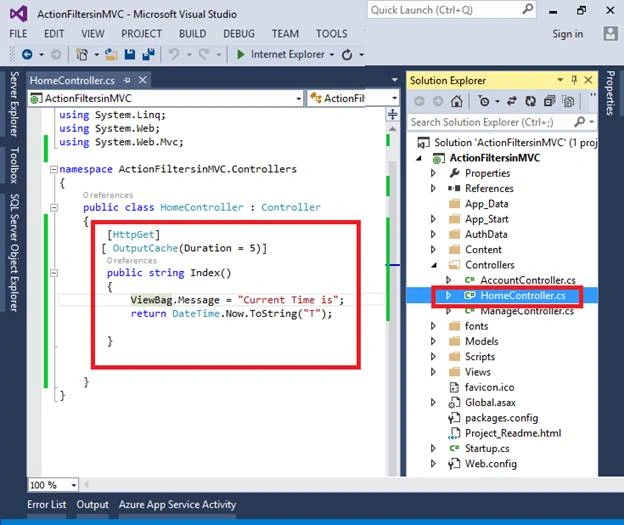624x525 pixels.
Task: Click Solution Explorer's Refresh icon
Action: [x=530, y=101]
